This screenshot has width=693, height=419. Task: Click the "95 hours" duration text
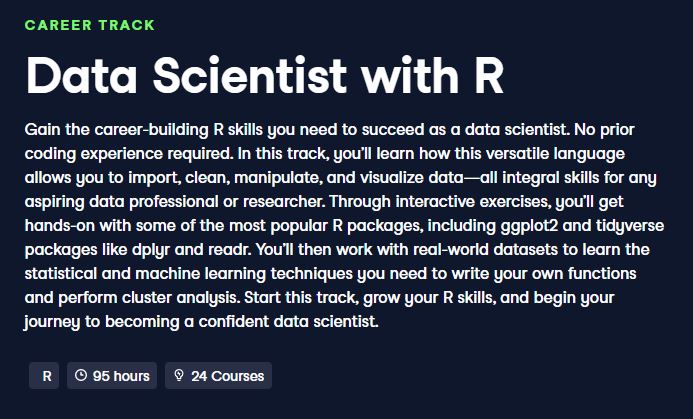coord(121,376)
